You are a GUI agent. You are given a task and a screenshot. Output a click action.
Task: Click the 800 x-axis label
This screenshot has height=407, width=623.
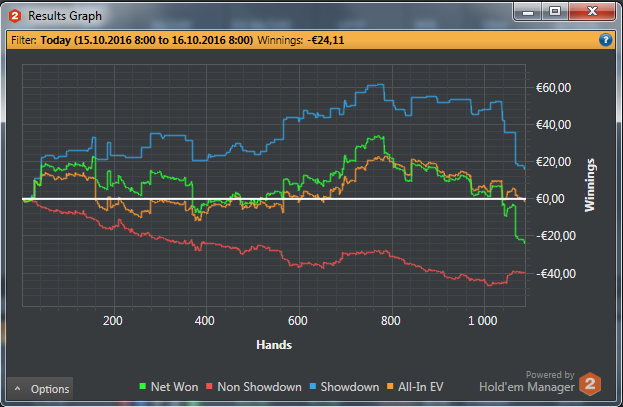click(x=391, y=321)
